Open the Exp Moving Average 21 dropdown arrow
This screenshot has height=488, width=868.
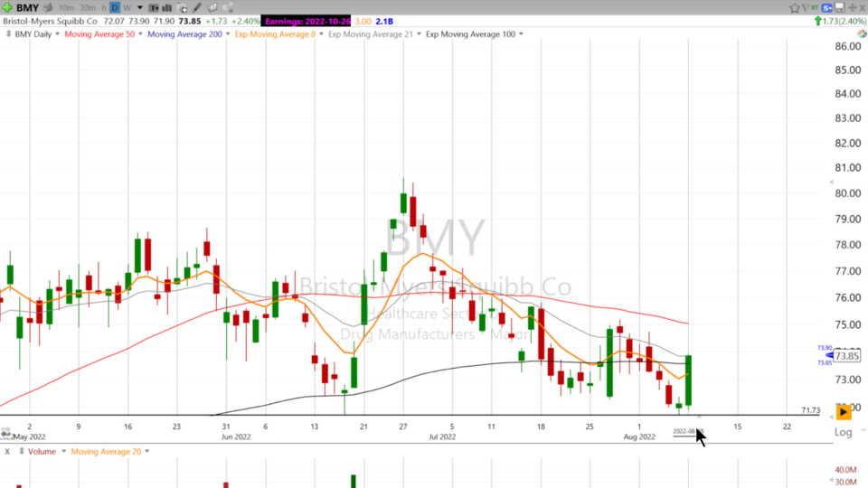point(419,34)
